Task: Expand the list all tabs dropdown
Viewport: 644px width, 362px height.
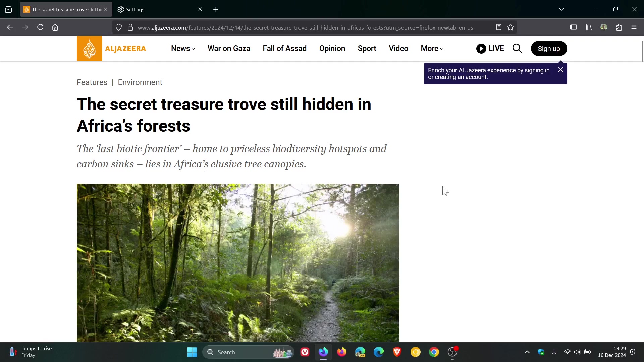Action: click(561, 9)
